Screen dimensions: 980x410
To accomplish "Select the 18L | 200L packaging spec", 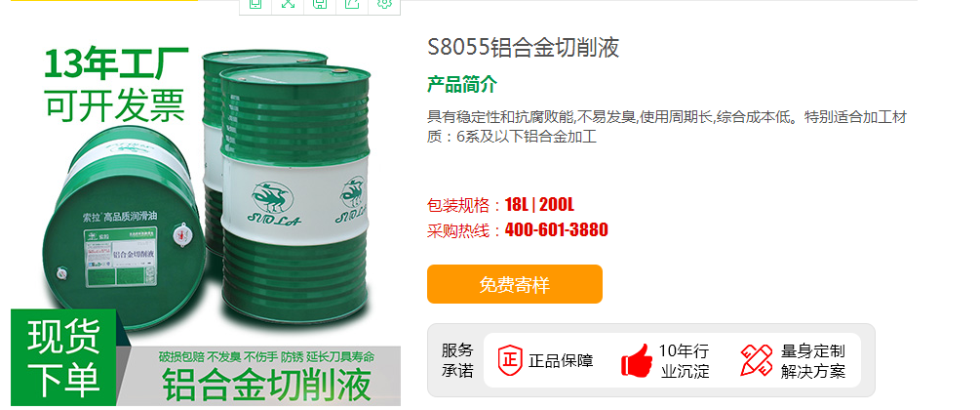I will click(x=539, y=205).
